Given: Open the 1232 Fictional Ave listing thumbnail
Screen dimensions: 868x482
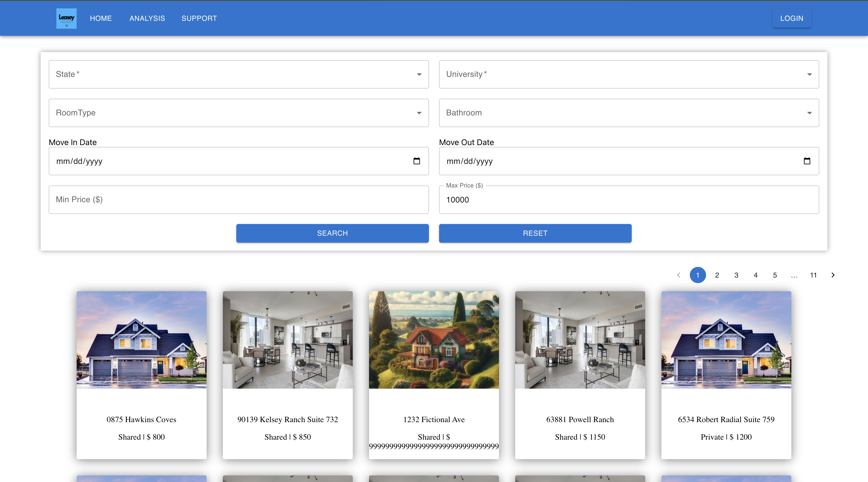Looking at the screenshot, I should pos(434,340).
